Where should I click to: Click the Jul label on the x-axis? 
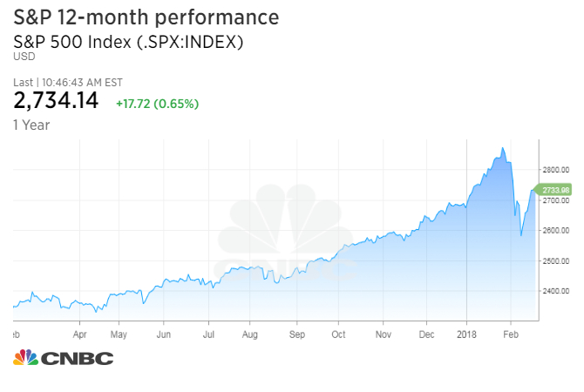pyautogui.click(x=208, y=333)
